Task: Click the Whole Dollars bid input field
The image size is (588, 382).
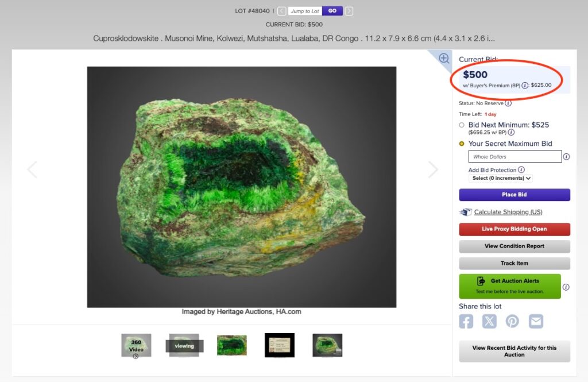Action: pyautogui.click(x=514, y=156)
